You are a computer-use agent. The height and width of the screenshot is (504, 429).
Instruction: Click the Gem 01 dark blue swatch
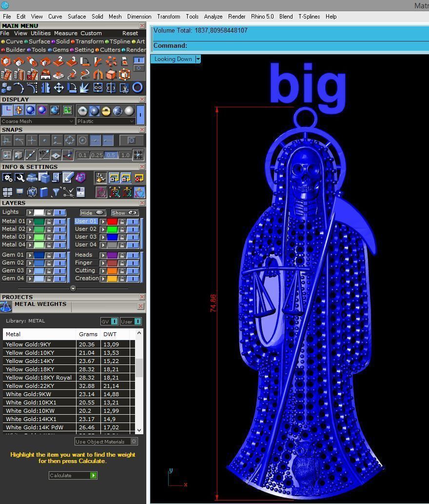[x=39, y=255]
